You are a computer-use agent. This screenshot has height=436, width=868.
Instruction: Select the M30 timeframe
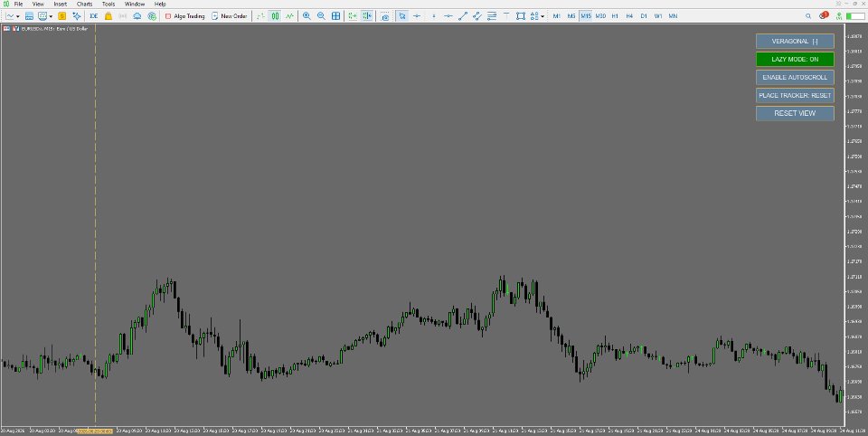[x=600, y=16]
